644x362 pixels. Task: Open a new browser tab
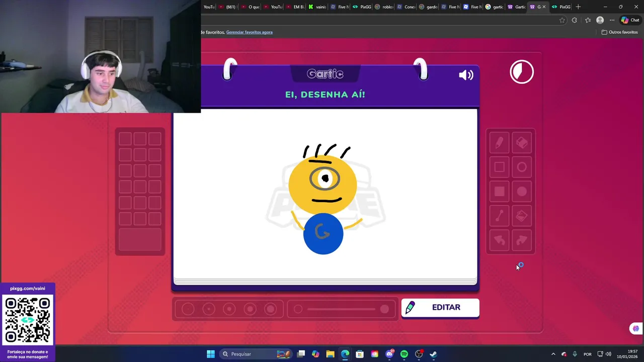pyautogui.click(x=578, y=7)
